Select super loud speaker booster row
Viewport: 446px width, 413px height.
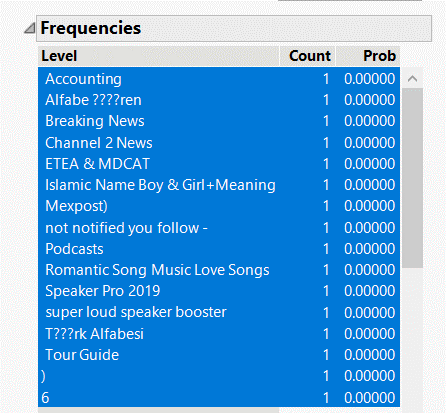219,312
